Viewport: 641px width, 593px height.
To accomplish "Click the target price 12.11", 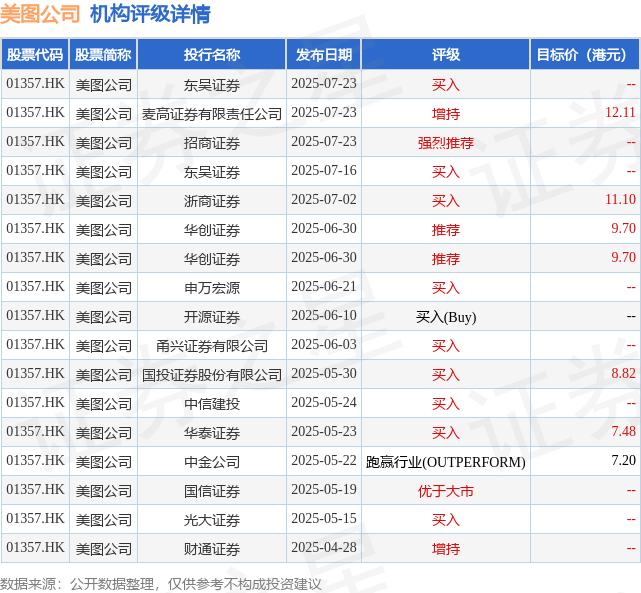I will [620, 112].
